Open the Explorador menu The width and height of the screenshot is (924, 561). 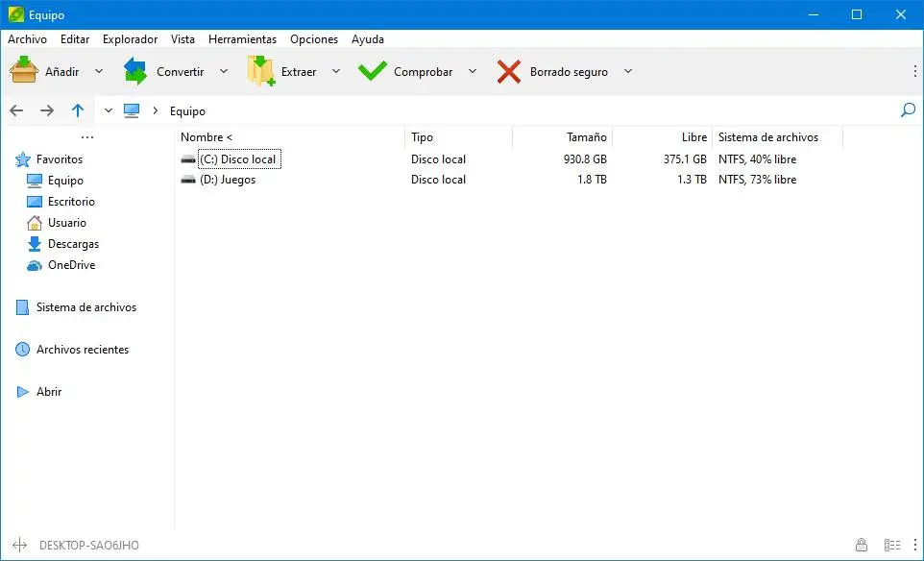[x=131, y=39]
